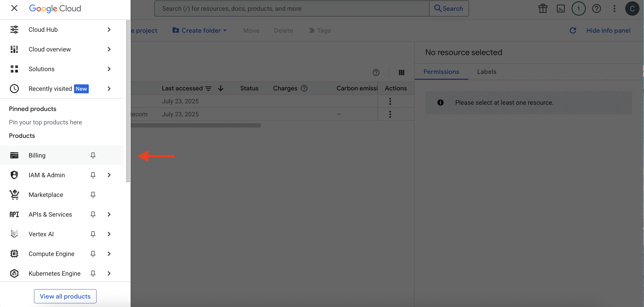Activate the Cloud Shell terminal icon
Screen dimensions: 644x307
coord(561,9)
